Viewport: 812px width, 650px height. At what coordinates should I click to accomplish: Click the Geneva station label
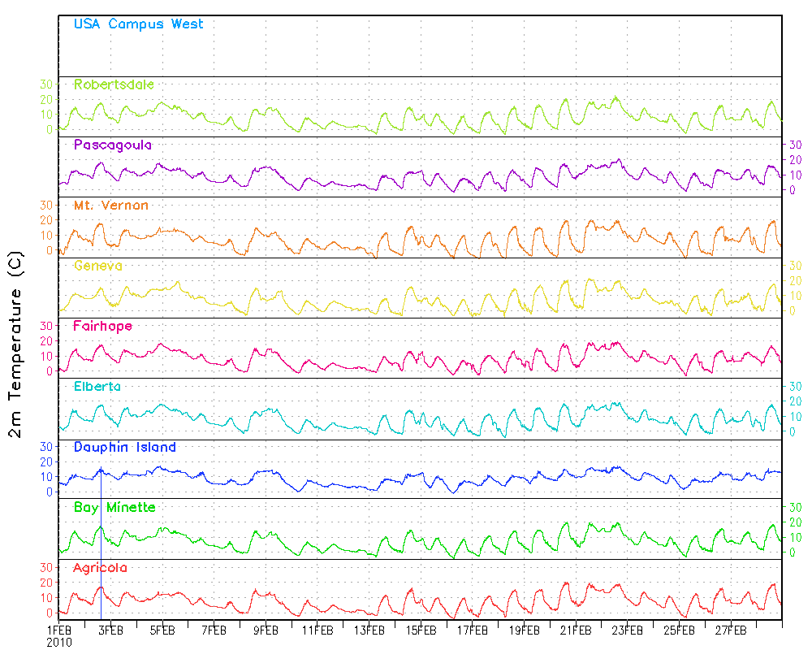click(98, 266)
